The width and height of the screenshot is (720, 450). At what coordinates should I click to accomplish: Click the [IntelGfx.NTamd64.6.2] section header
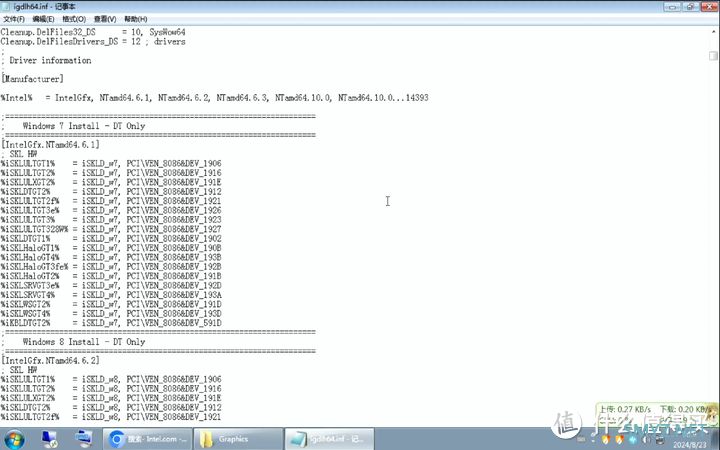(50, 360)
